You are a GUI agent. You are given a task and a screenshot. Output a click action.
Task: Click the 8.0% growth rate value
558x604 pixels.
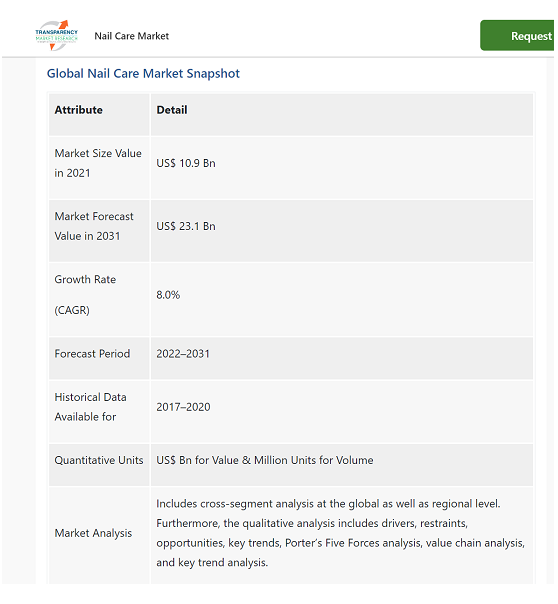168,295
